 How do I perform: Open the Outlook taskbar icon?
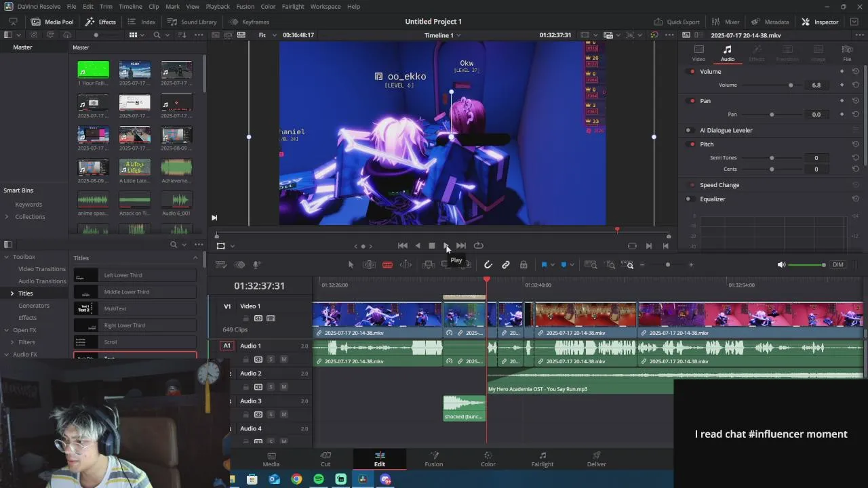click(274, 479)
